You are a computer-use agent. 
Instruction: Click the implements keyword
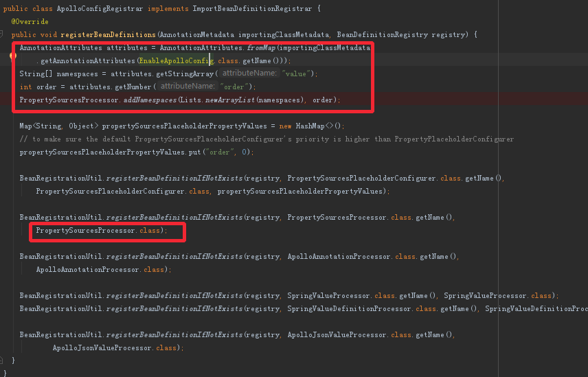[x=168, y=9]
